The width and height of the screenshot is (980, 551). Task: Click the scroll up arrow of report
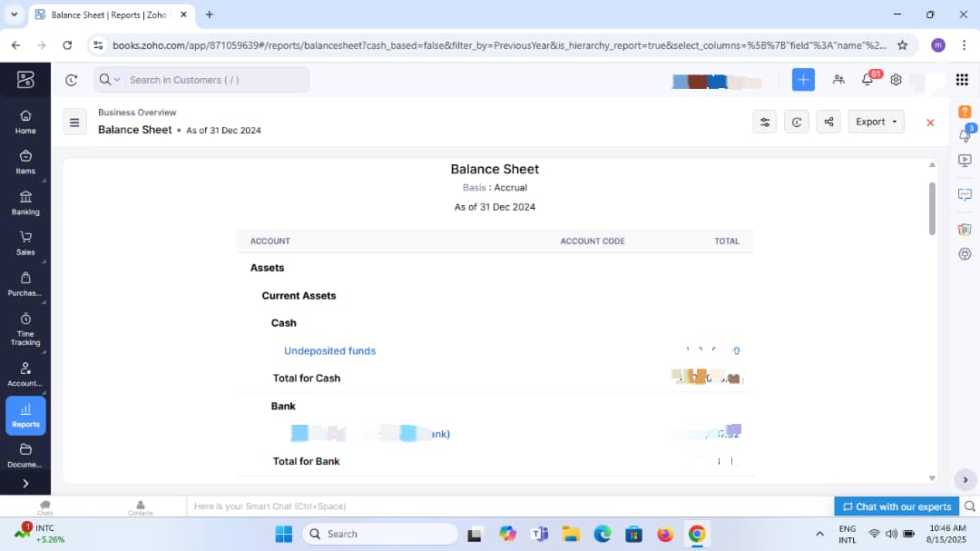(x=932, y=165)
